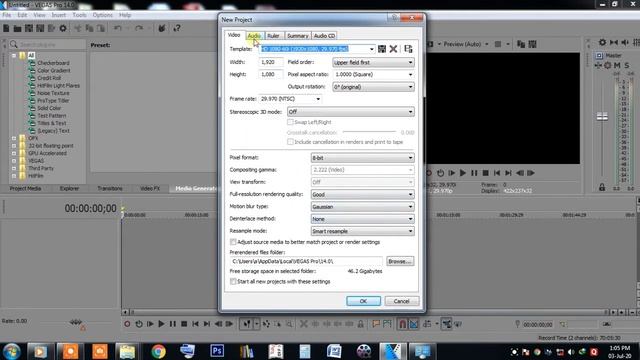Open the Options menu
The height and width of the screenshot is (360, 640).
coord(102,15)
